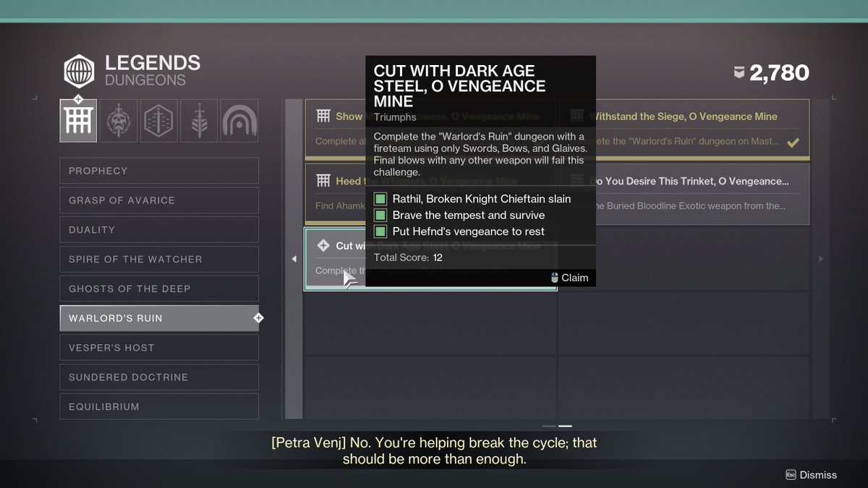Select the arch emblem category icon

(239, 120)
